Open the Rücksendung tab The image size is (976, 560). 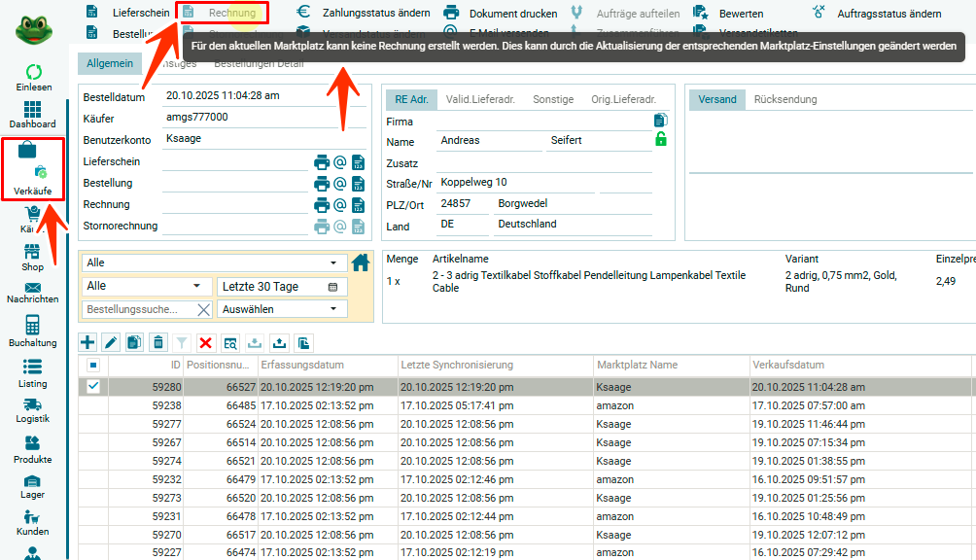coord(784,99)
